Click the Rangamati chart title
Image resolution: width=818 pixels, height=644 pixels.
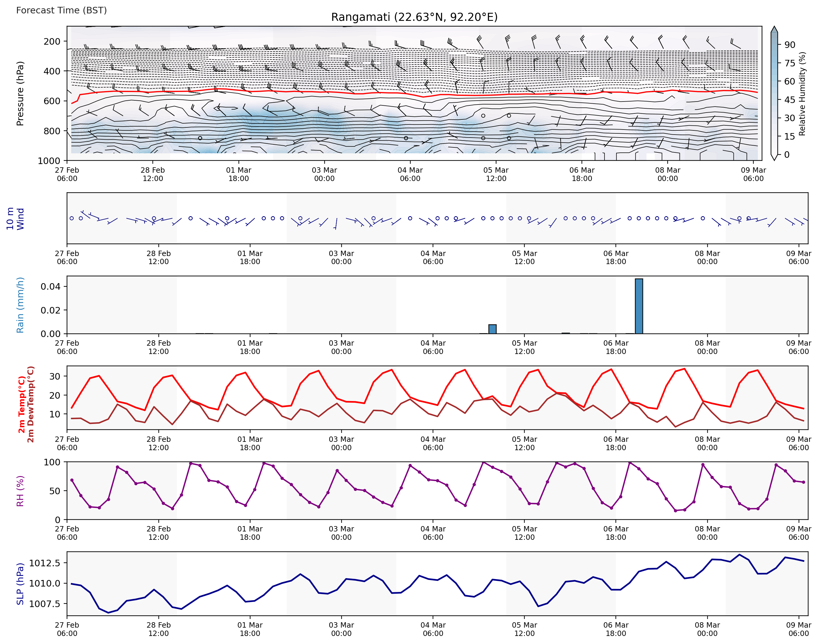pyautogui.click(x=414, y=17)
